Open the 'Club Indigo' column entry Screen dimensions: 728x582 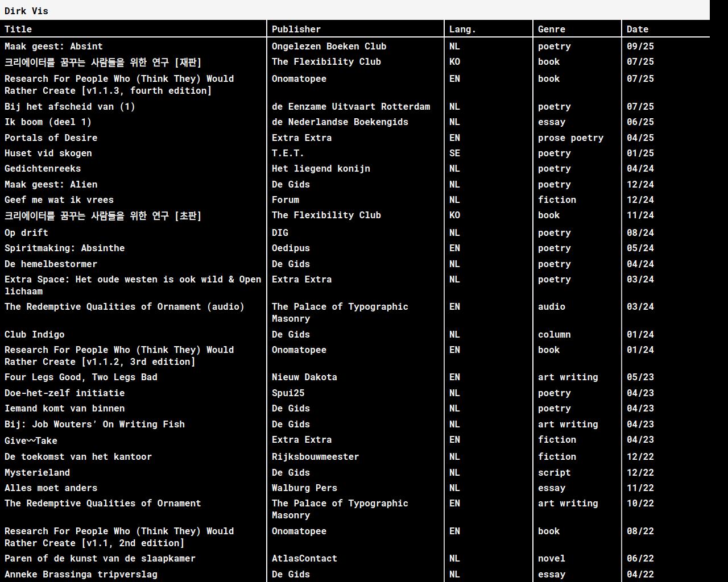click(x=34, y=335)
